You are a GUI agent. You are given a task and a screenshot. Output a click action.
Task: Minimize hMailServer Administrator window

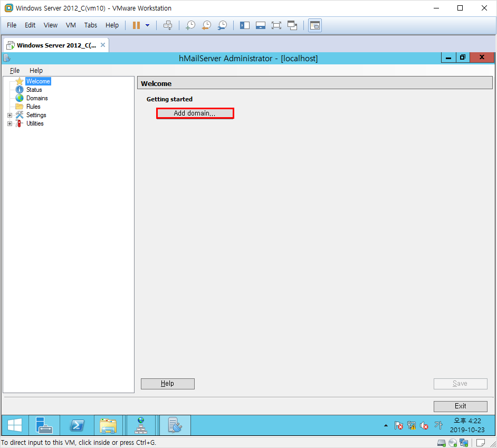pos(448,58)
